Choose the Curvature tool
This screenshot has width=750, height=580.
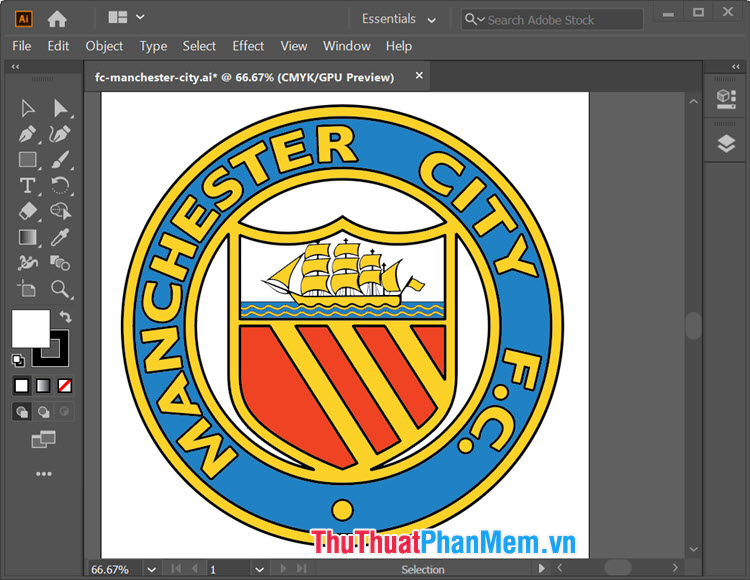click(x=60, y=134)
